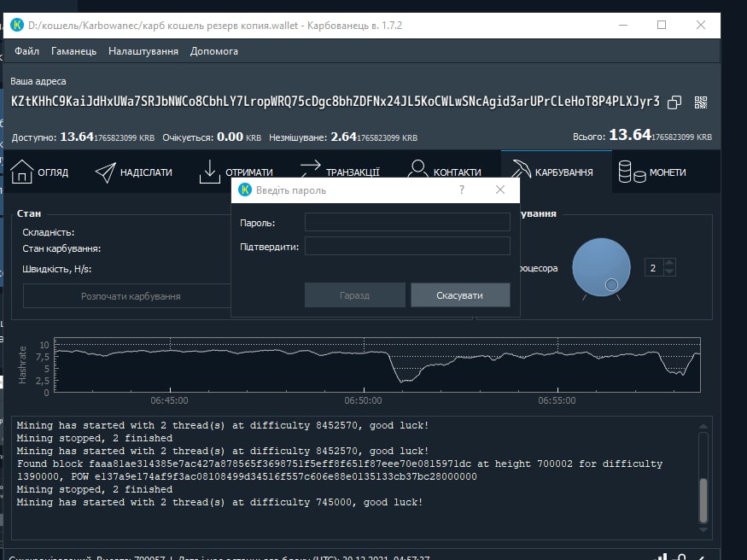The height and width of the screenshot is (560, 747).
Task: Open the ОГЛЯД overview home icon
Action: (x=22, y=172)
